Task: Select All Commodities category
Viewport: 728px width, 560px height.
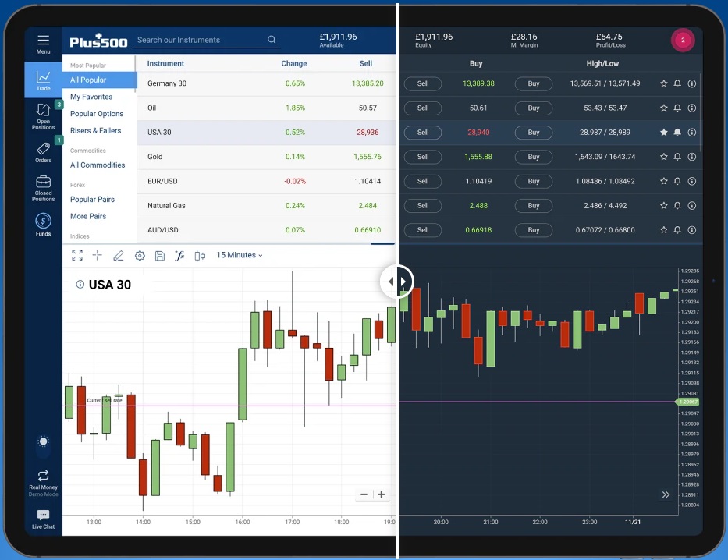Action: (98, 165)
